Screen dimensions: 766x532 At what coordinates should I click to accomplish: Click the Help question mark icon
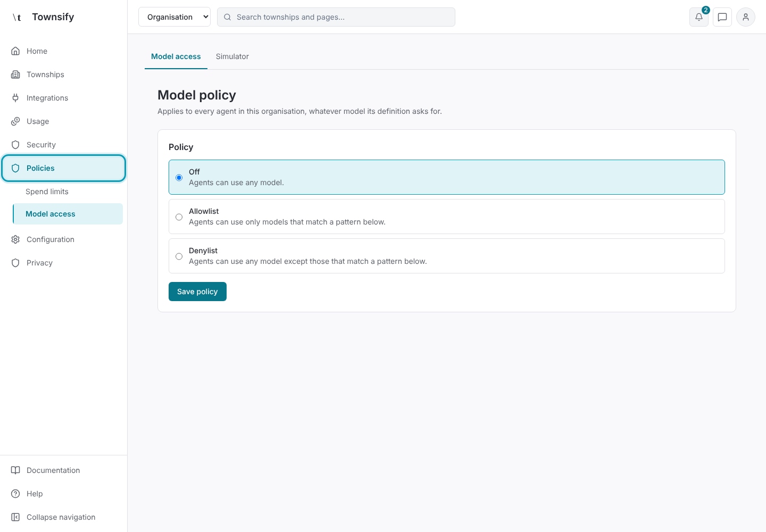point(15,494)
